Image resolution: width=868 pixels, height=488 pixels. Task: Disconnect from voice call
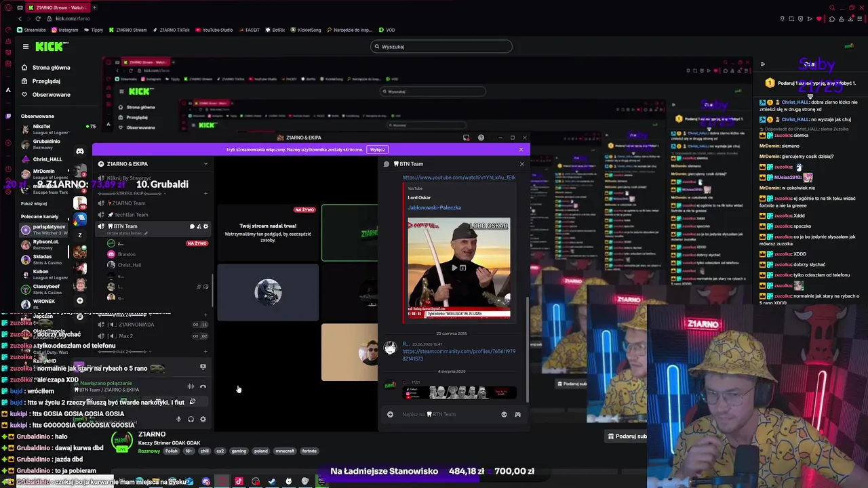(x=203, y=386)
